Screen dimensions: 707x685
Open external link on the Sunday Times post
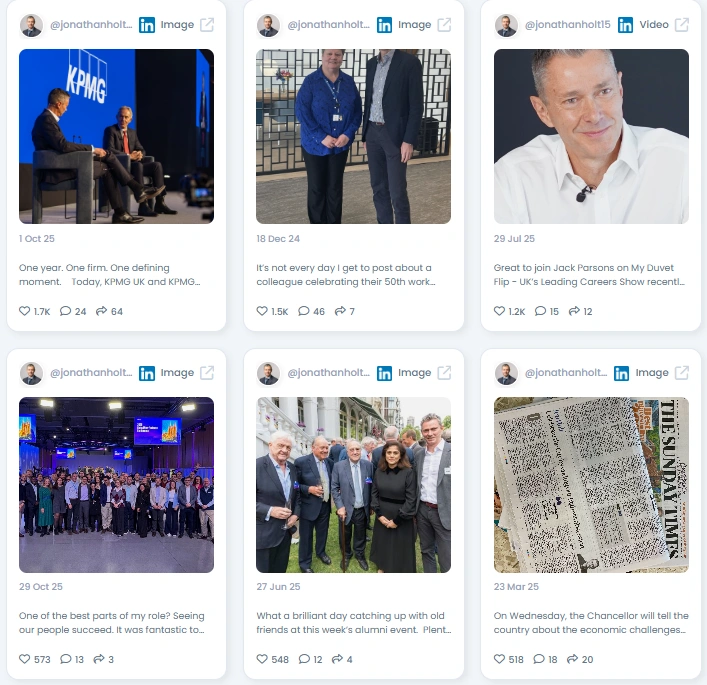coord(682,373)
